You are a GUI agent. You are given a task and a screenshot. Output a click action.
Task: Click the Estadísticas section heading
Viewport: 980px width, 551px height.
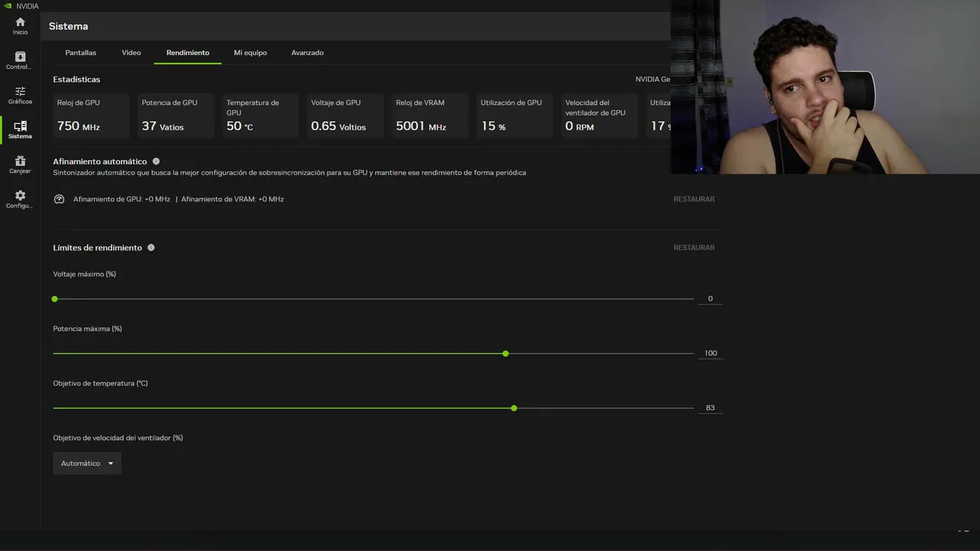pos(77,80)
